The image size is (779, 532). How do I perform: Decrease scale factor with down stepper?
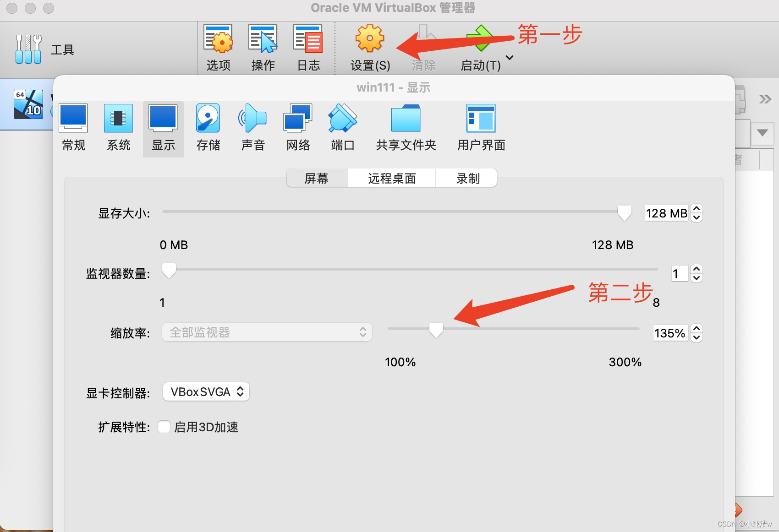[697, 337]
